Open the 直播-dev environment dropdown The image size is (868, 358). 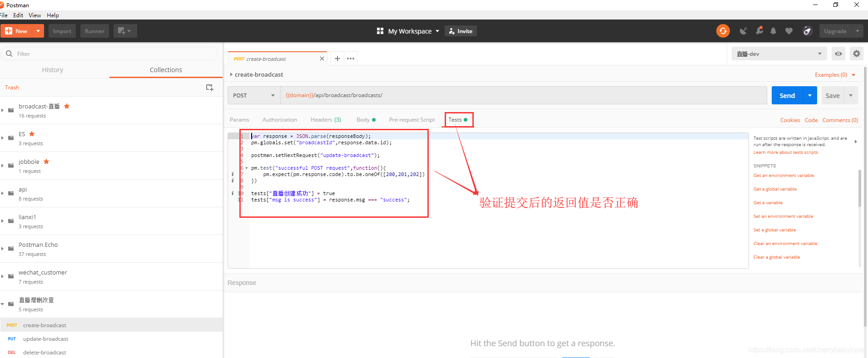pos(779,54)
